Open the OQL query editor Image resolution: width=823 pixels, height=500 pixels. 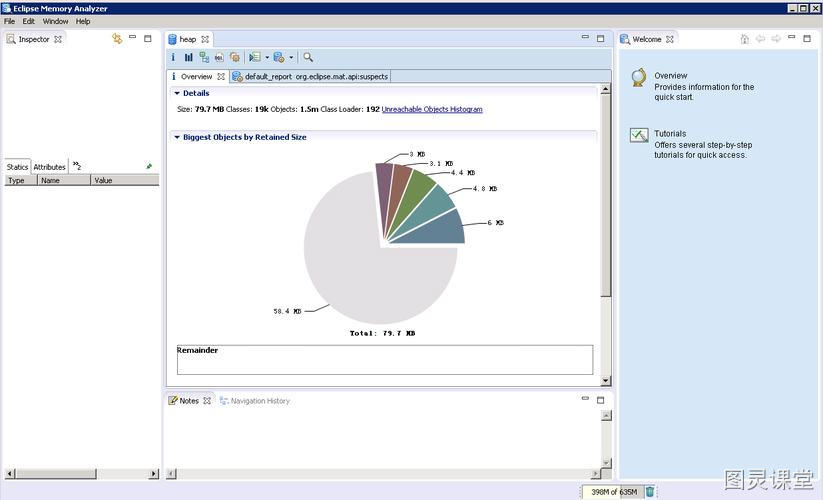(219, 57)
